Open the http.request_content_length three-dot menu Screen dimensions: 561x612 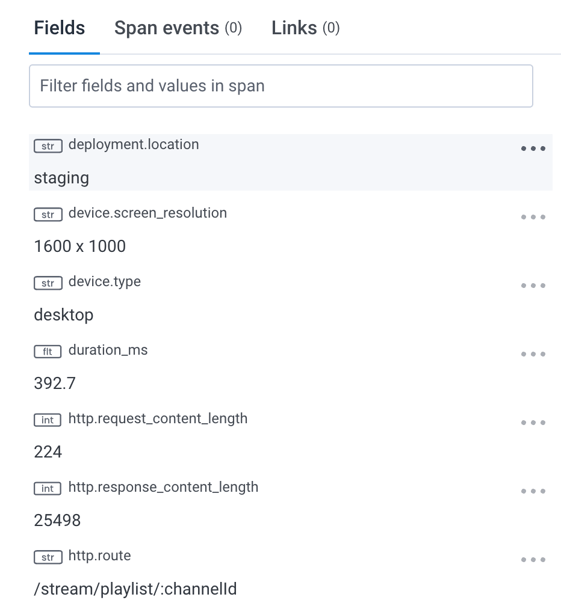(533, 422)
